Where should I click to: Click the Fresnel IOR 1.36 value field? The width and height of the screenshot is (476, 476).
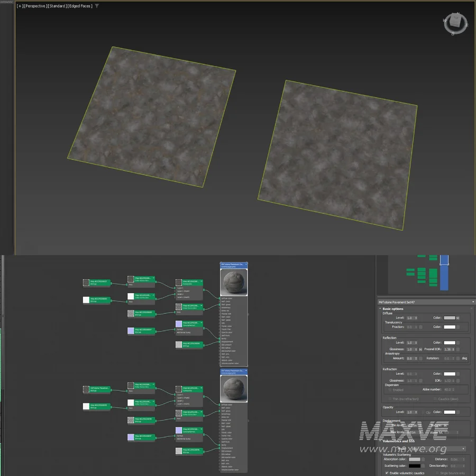click(448, 350)
